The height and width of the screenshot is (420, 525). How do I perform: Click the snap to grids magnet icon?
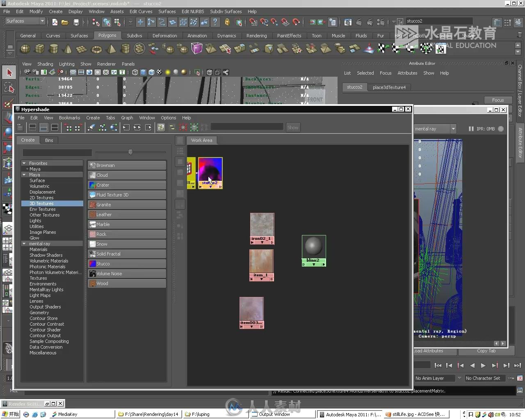point(253,22)
